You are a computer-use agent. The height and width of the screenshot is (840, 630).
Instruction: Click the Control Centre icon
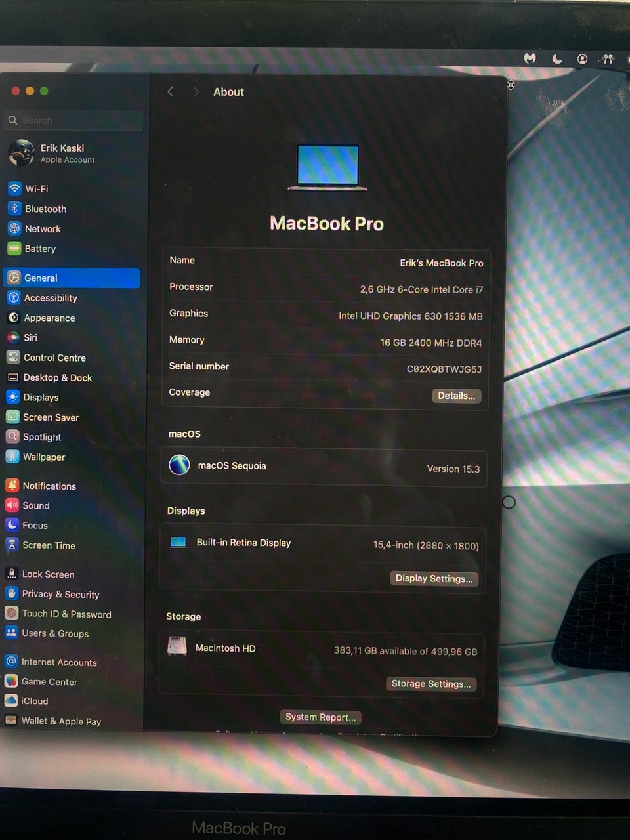(x=13, y=358)
